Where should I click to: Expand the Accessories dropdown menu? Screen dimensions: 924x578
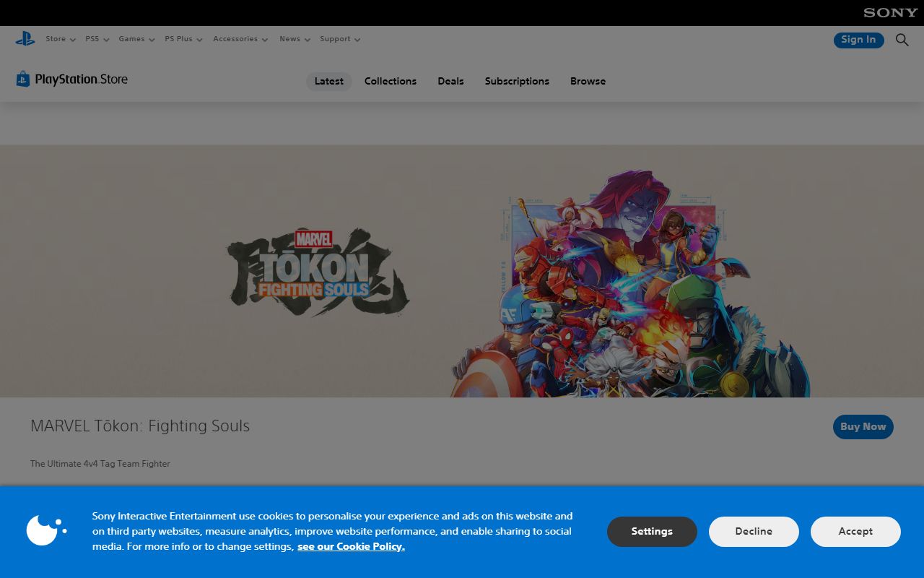pyautogui.click(x=240, y=39)
